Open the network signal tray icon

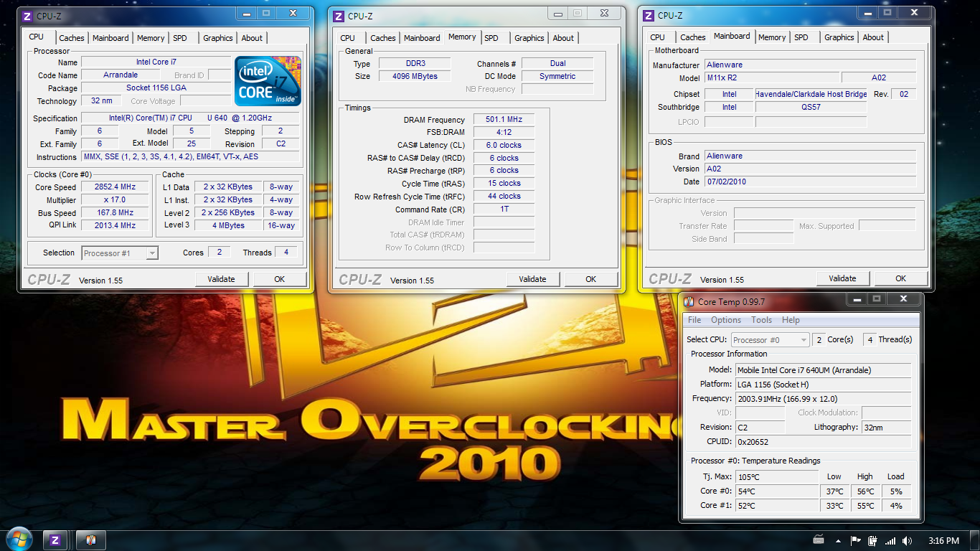click(890, 541)
